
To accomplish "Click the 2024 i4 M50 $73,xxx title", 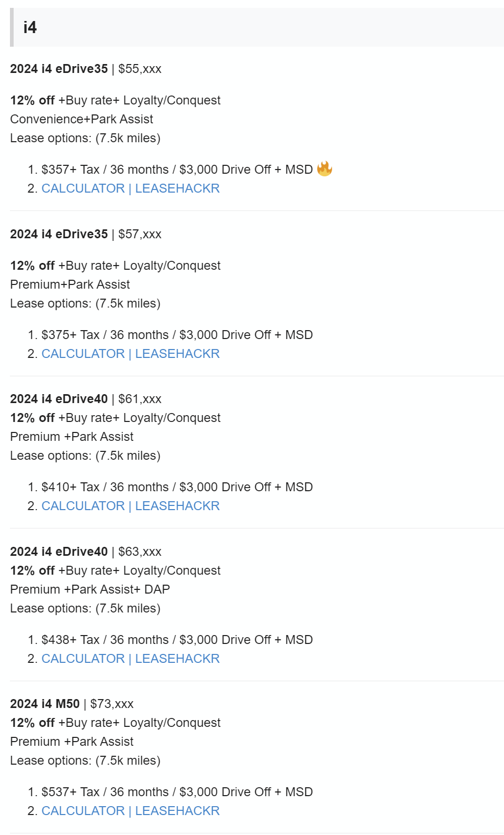I will pyautogui.click(x=71, y=704).
